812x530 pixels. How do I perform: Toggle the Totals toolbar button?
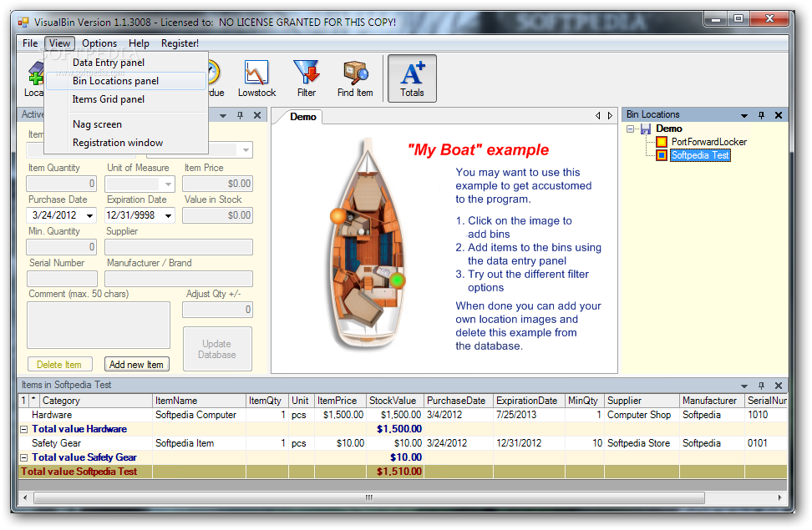[x=412, y=78]
